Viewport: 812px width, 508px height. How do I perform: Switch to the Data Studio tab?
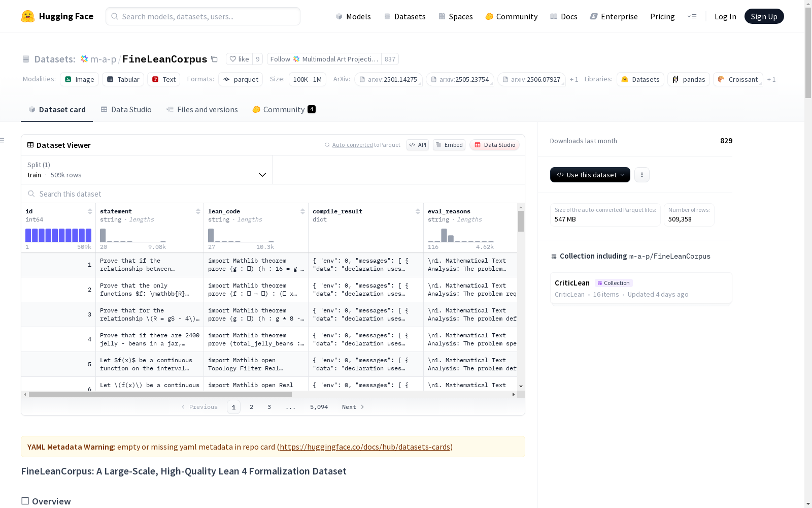[126, 109]
